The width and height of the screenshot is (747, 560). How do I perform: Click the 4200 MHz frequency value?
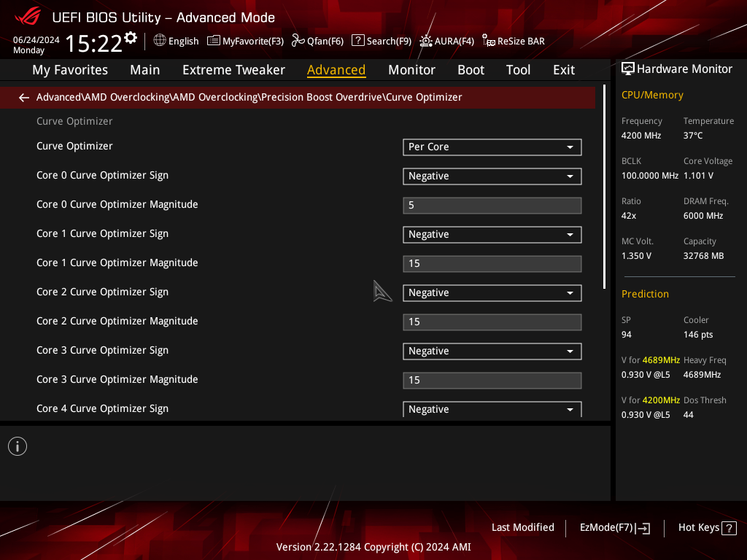tap(640, 136)
